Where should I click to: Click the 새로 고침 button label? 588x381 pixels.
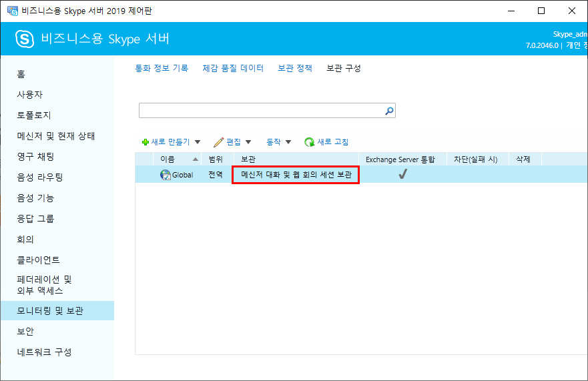[333, 142]
